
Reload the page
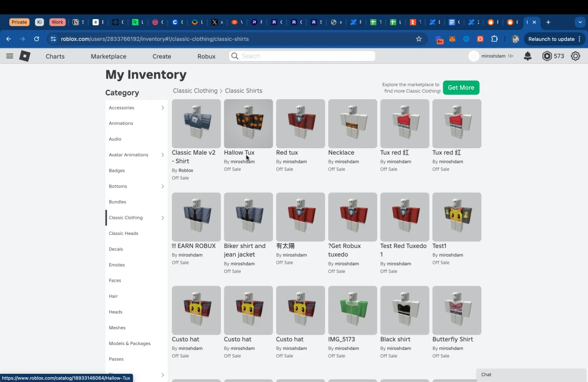pyautogui.click(x=36, y=39)
